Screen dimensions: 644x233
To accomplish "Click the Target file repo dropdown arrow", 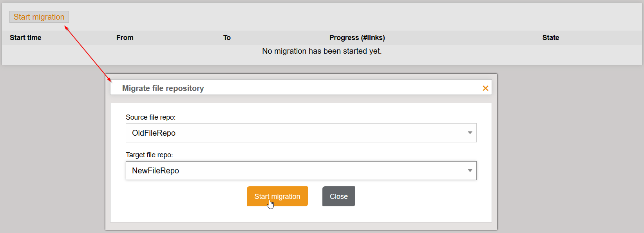I will coord(470,170).
